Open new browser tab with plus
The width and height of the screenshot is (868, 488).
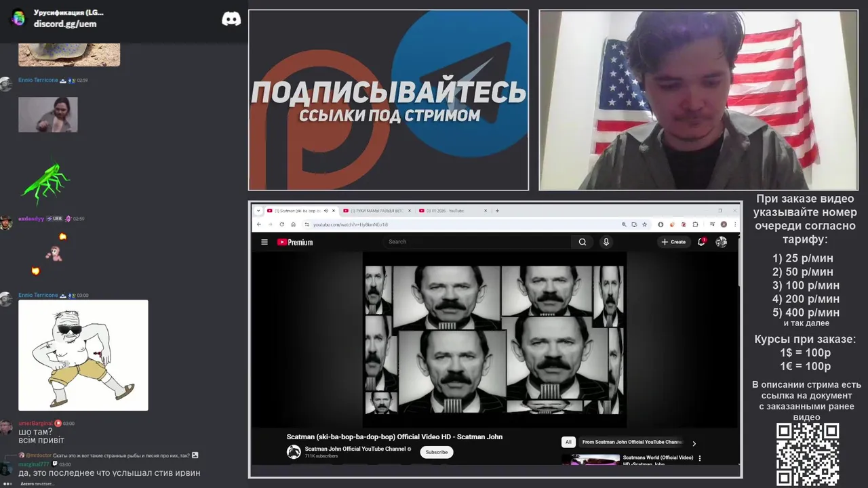(x=497, y=211)
